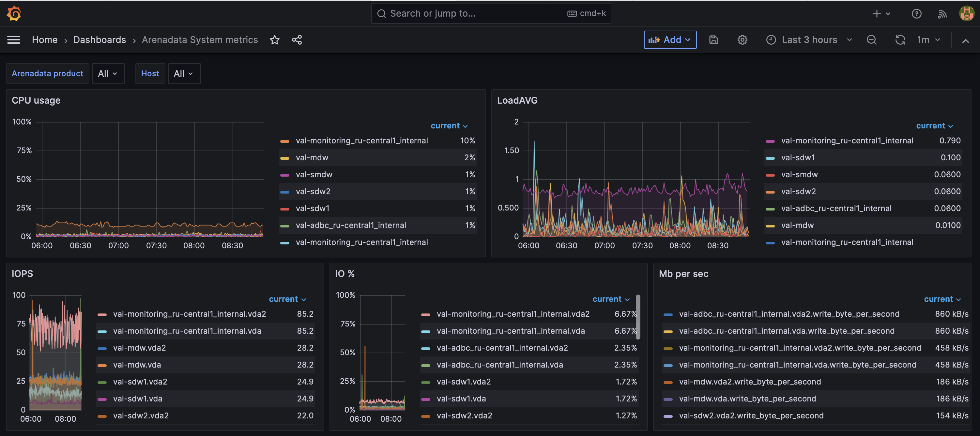980x436 pixels.
Task: Zoom out the time range
Action: coord(871,40)
